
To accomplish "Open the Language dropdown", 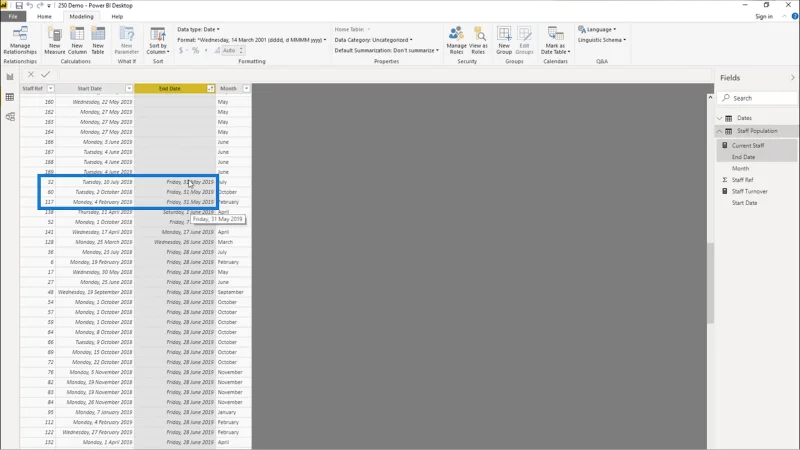I will coord(597,29).
